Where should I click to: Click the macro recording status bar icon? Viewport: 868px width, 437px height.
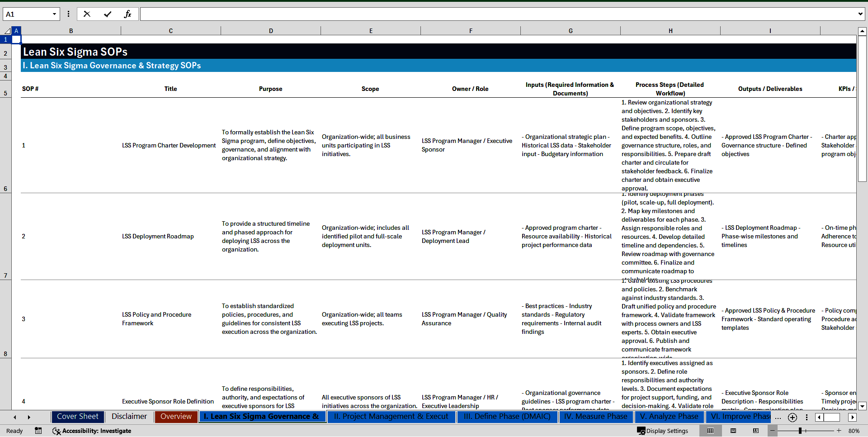[38, 431]
